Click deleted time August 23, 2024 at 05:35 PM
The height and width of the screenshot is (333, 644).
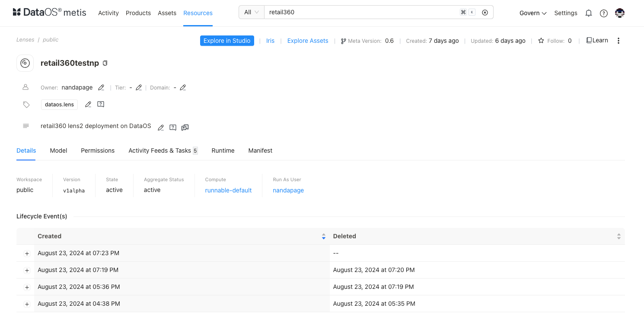(374, 304)
